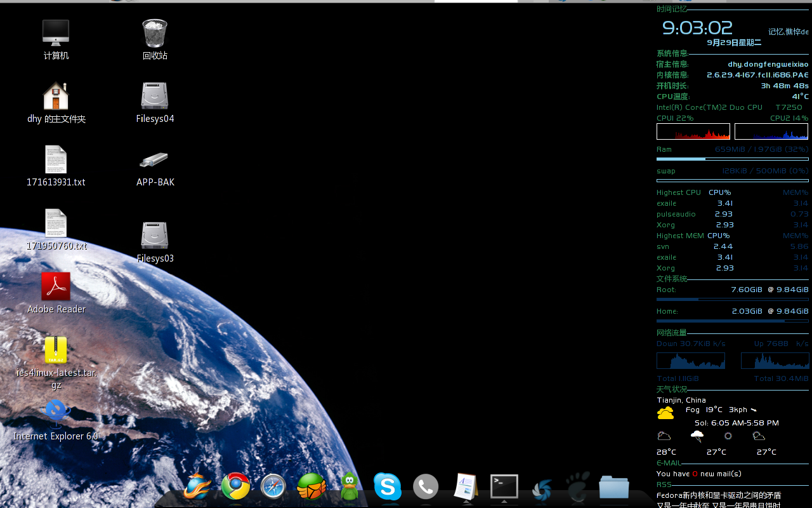
Task: Open the Safari compass icon in dock
Action: coord(273,487)
